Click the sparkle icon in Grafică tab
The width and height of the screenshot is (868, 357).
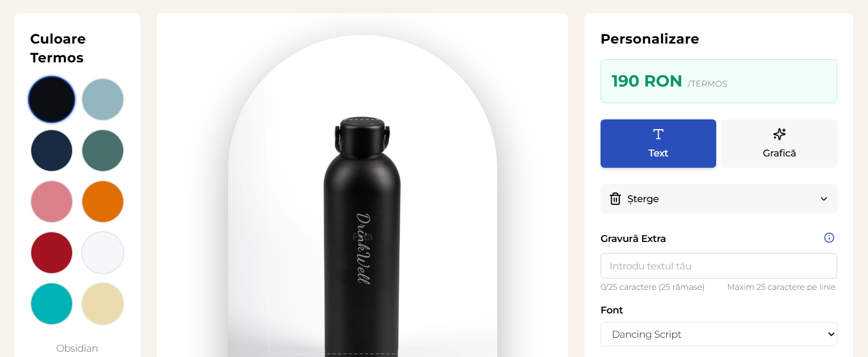pos(779,134)
